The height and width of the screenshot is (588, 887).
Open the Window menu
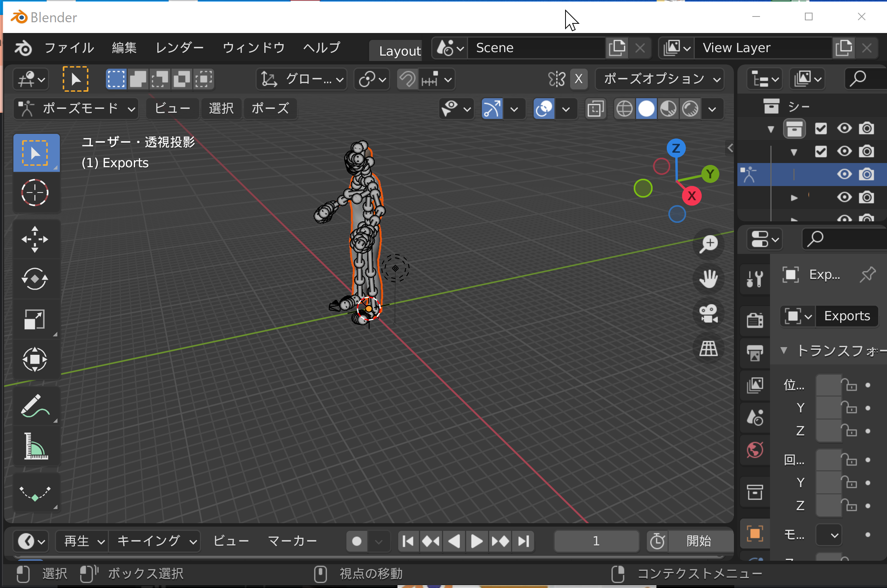click(254, 48)
